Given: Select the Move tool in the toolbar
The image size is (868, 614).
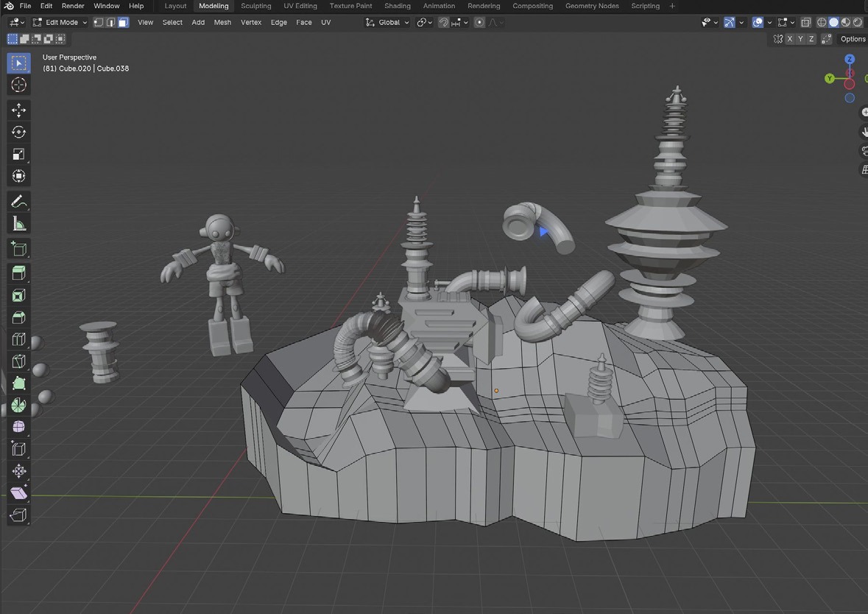Looking at the screenshot, I should tap(18, 110).
